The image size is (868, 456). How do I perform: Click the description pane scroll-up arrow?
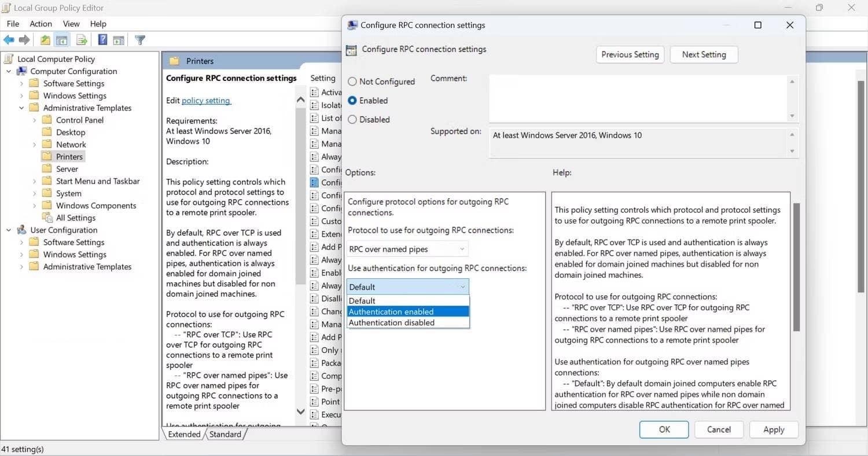point(300,100)
